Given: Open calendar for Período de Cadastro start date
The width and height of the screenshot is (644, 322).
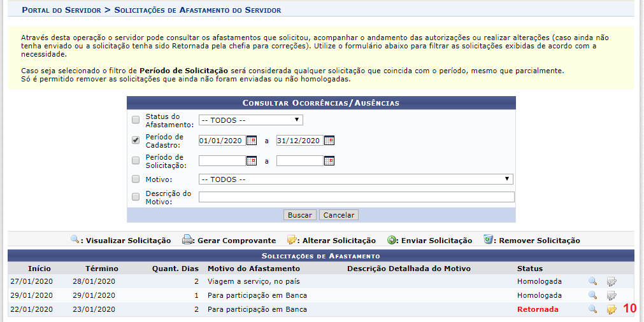Looking at the screenshot, I should (252, 141).
